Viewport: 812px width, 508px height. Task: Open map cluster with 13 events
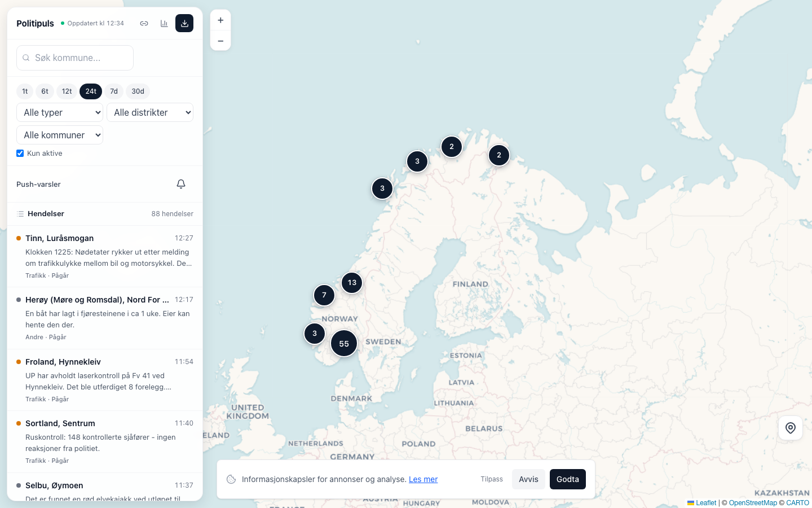(352, 283)
